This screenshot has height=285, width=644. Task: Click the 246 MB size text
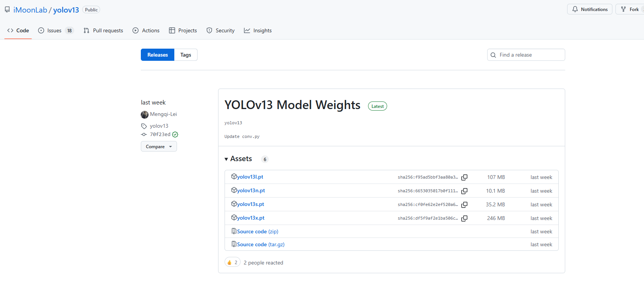[x=496, y=218]
